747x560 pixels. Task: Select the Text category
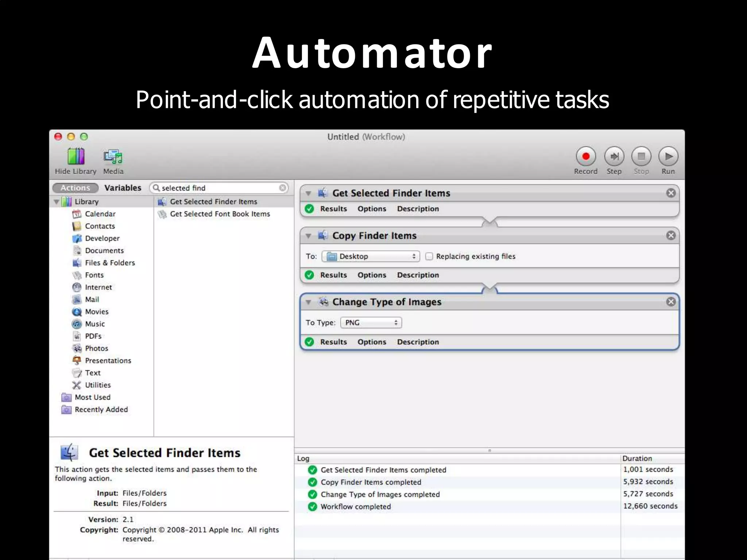pos(86,373)
